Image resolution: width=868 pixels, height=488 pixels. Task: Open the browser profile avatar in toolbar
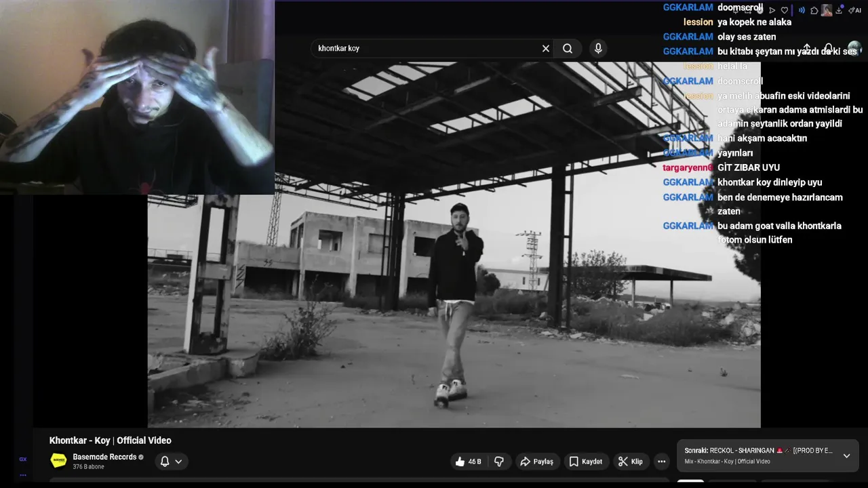[x=827, y=10]
